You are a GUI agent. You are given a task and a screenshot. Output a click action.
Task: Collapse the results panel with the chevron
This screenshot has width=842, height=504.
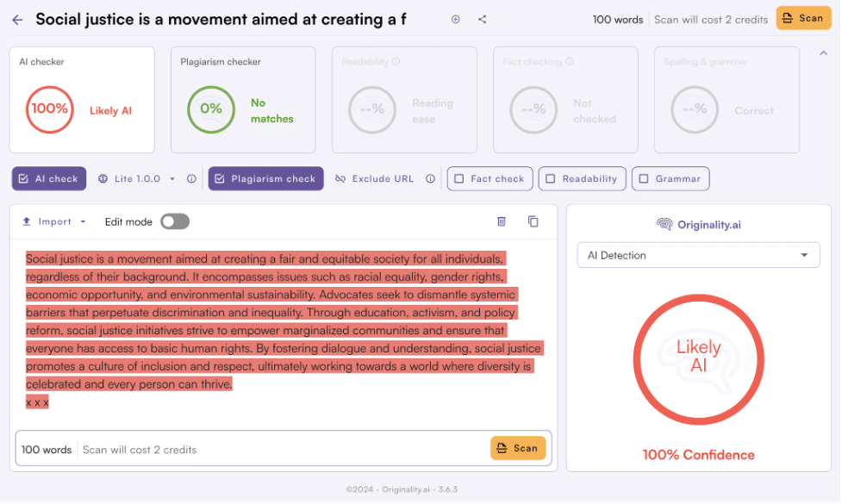(823, 53)
